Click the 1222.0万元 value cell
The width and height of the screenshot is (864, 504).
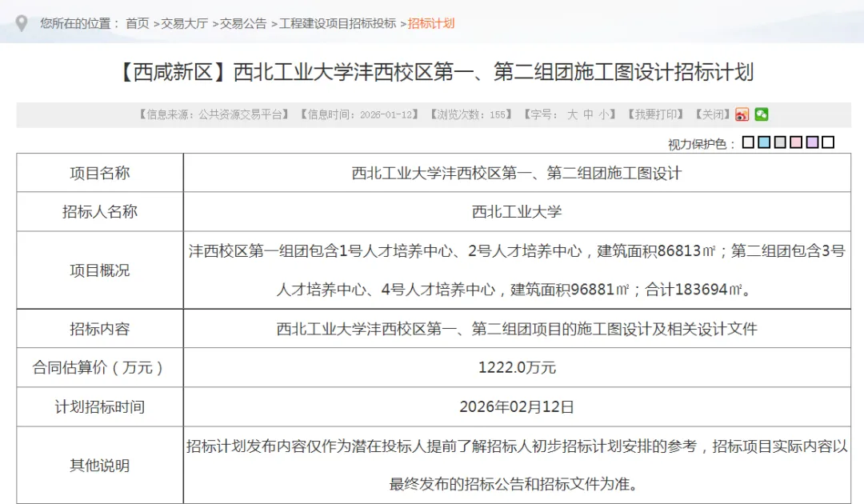coord(517,367)
